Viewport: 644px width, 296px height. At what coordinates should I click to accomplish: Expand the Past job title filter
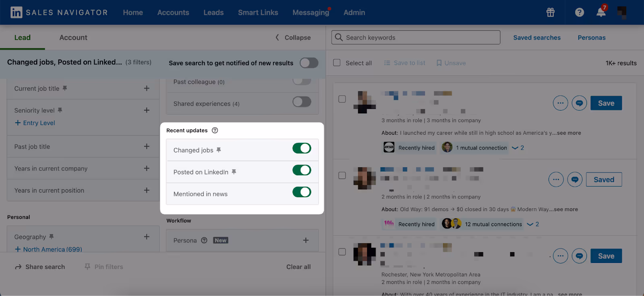(147, 146)
